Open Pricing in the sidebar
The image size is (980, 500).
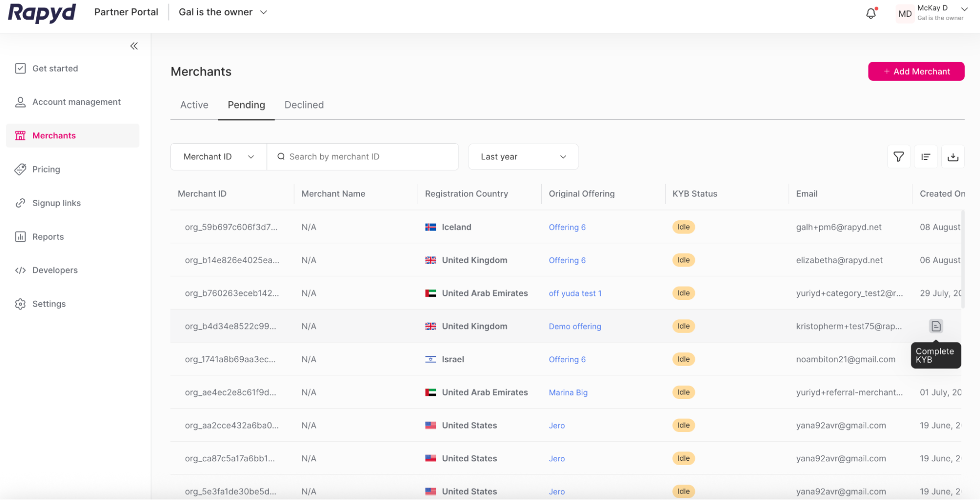(46, 169)
